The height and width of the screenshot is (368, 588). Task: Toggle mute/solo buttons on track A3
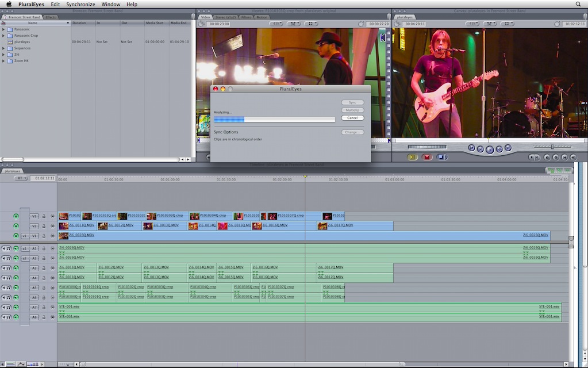pyautogui.click(x=6, y=268)
